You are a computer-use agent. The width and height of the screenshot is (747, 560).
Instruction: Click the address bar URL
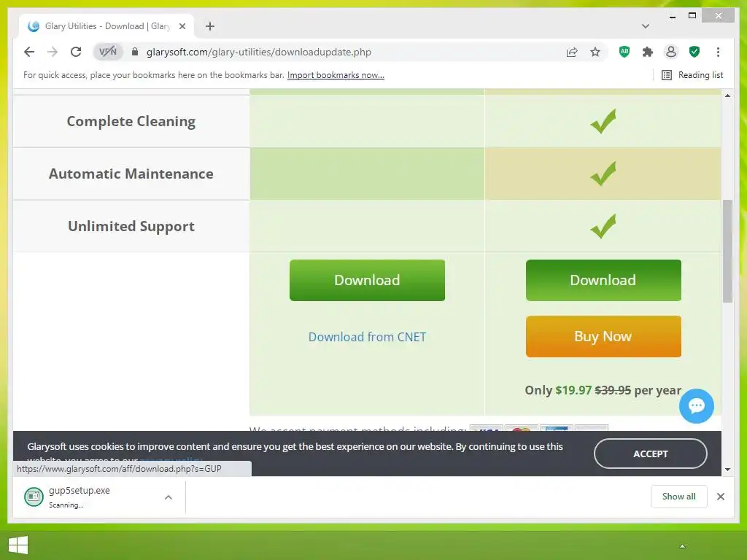click(x=259, y=52)
